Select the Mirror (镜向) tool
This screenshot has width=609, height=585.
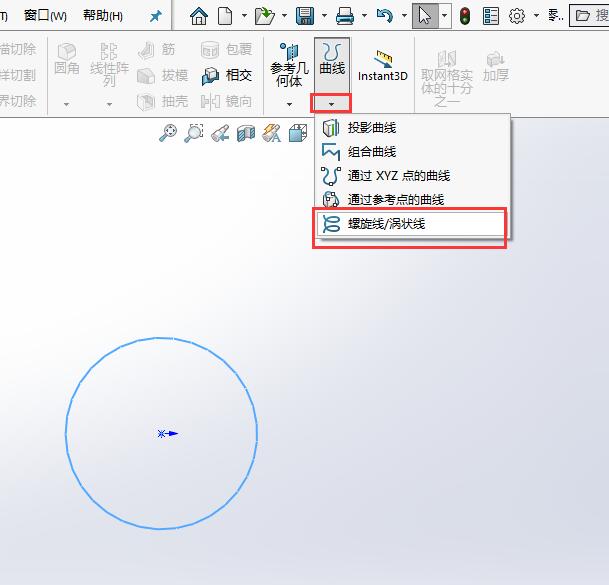pos(226,101)
